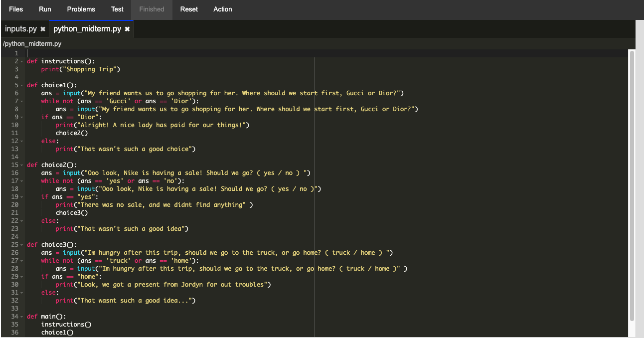Close the inputs.py tab

43,29
